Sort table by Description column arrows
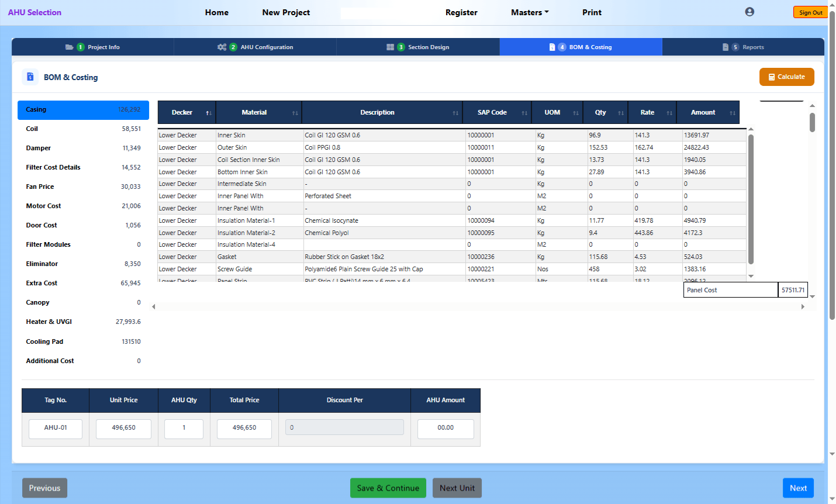Image resolution: width=836 pixels, height=504 pixels. (455, 113)
